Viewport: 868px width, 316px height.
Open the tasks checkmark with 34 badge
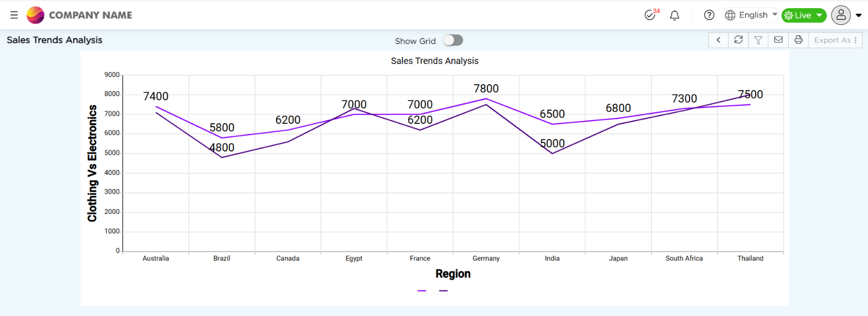651,15
